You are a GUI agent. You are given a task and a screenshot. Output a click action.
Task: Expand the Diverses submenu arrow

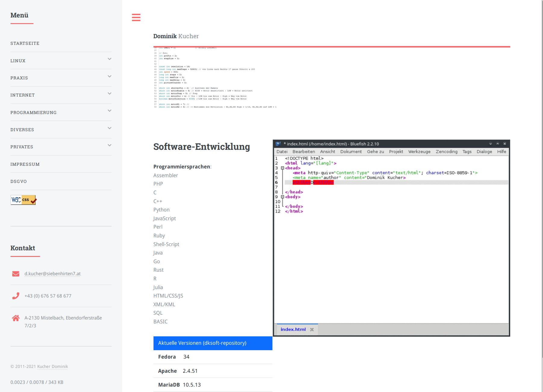click(110, 128)
